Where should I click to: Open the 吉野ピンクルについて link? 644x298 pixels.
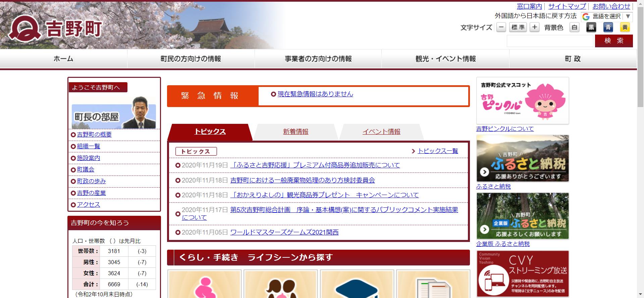coord(505,129)
